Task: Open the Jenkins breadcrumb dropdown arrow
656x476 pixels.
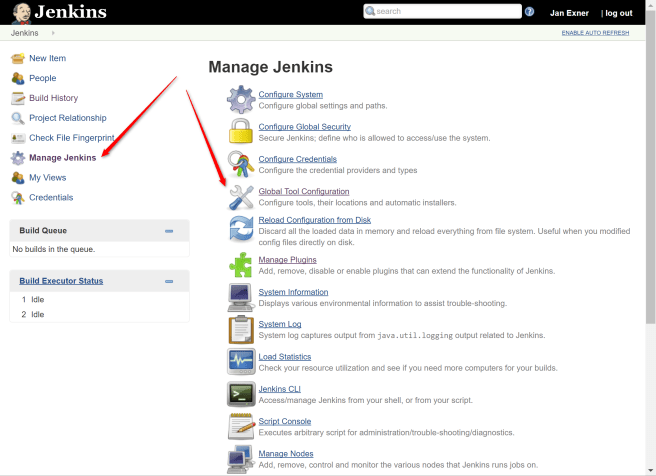Action: tap(53, 33)
